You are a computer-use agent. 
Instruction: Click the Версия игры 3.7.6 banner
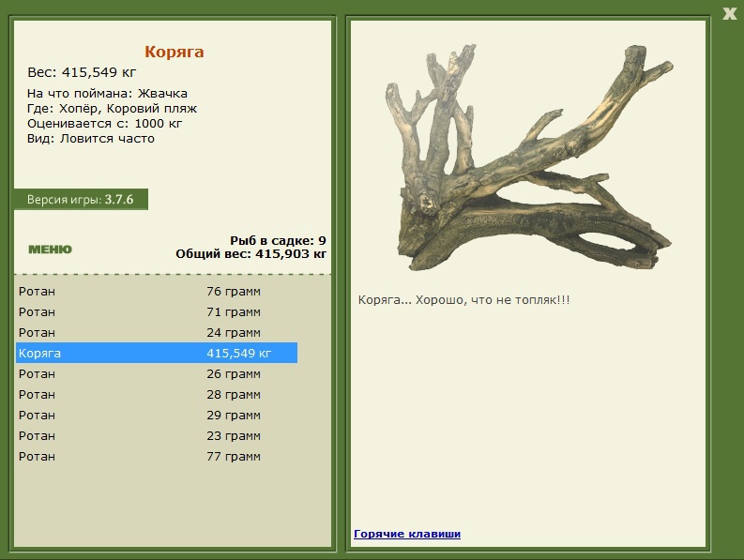(81, 199)
